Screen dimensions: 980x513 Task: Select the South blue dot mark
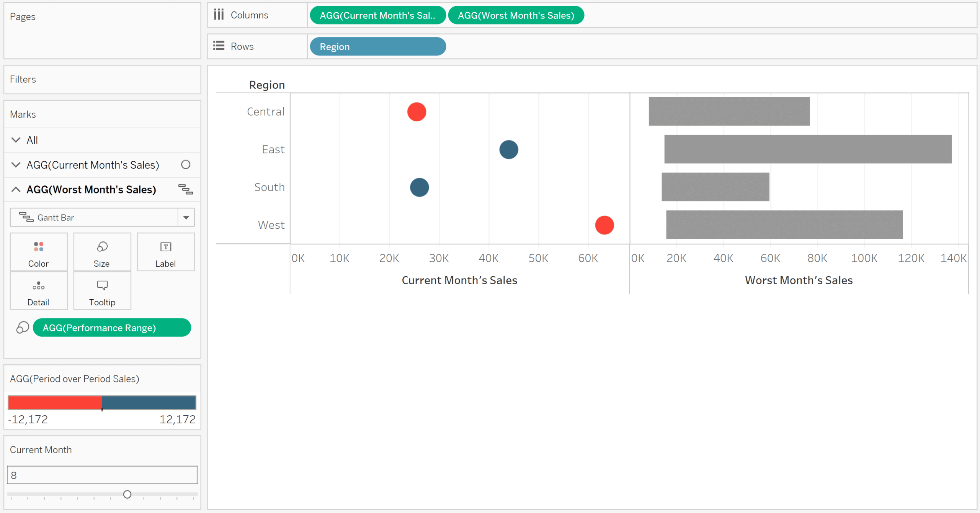click(420, 187)
